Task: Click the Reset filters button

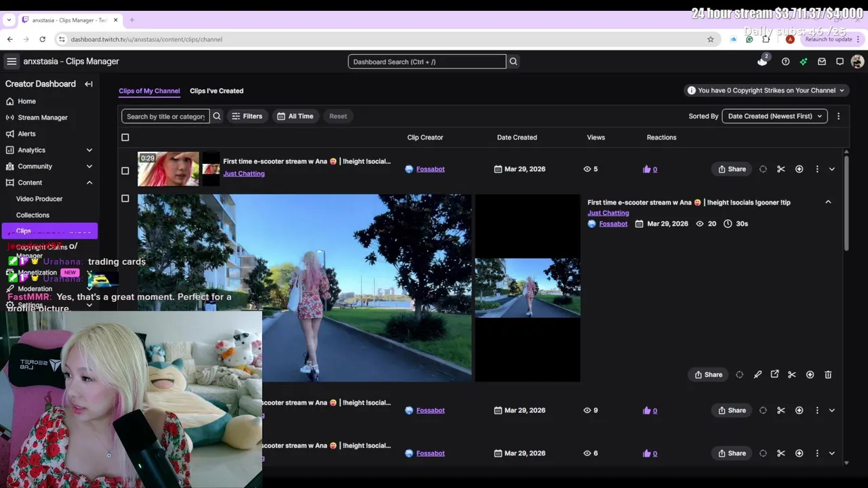Action: click(x=338, y=117)
